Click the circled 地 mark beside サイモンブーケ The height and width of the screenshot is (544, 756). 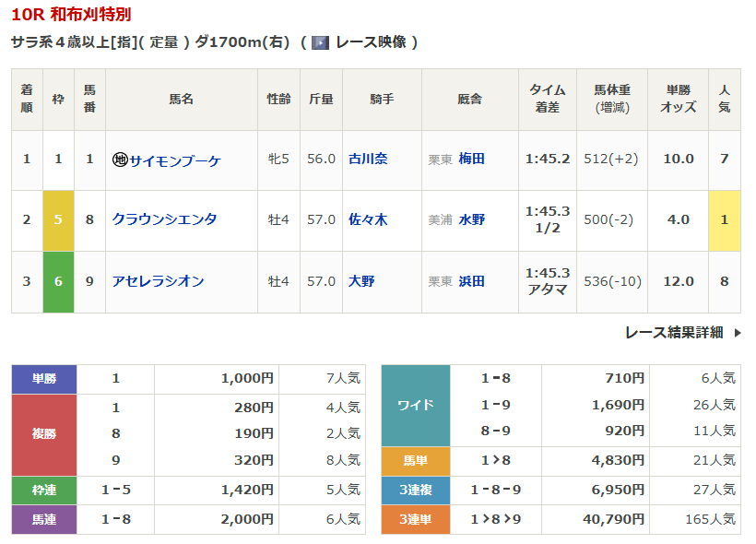pyautogui.click(x=120, y=160)
